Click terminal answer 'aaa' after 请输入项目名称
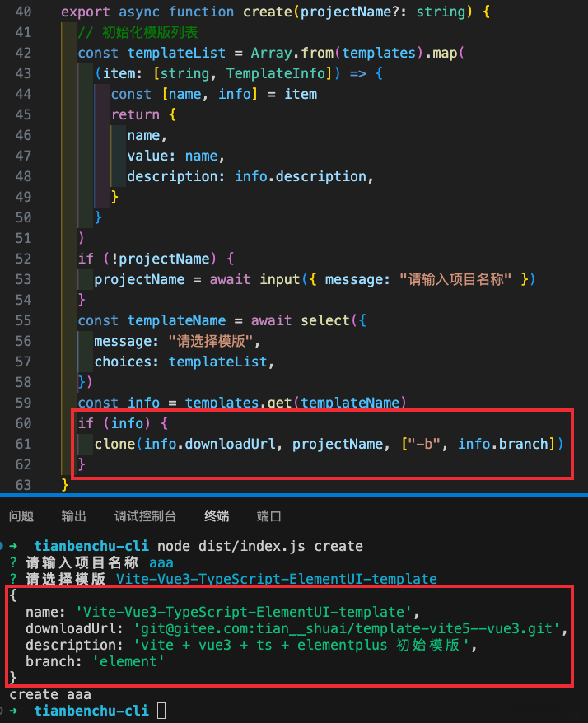 [161, 563]
